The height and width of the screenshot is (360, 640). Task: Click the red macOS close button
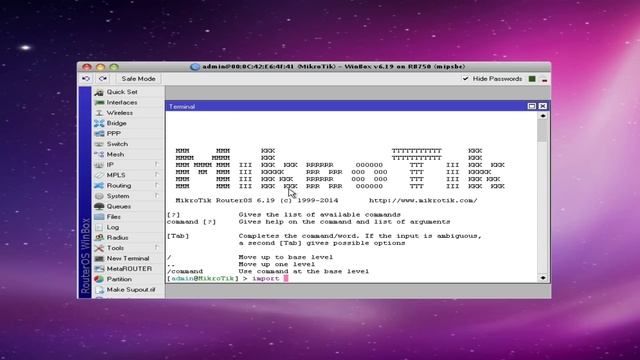[87, 67]
